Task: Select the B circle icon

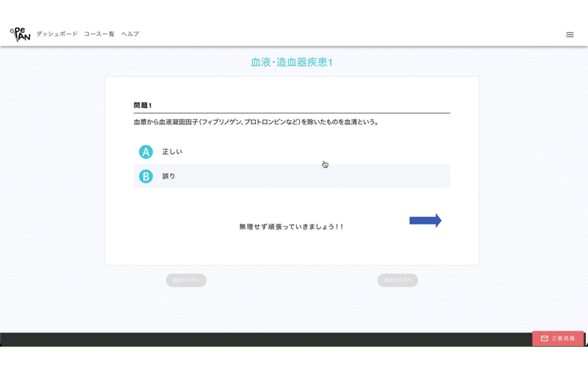Action: [x=146, y=176]
